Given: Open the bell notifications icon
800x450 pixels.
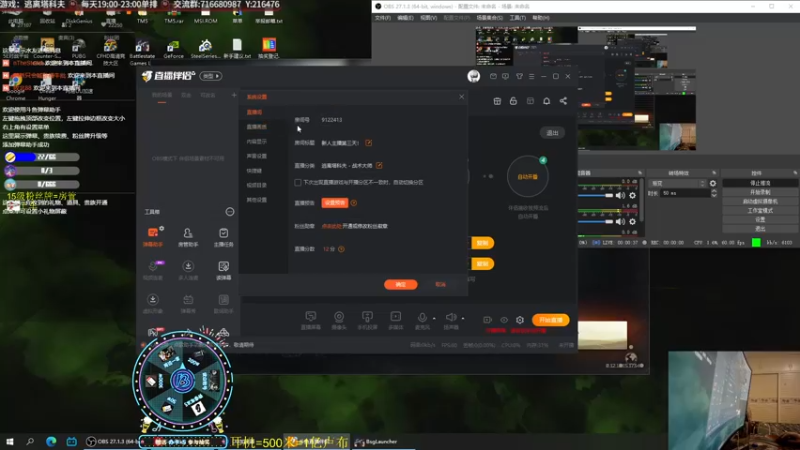Looking at the screenshot, I should coord(546,101).
